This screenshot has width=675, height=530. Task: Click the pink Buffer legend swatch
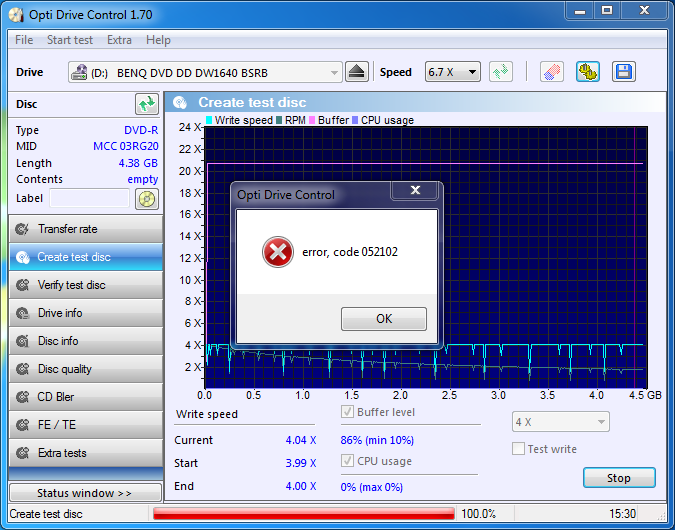click(x=312, y=120)
